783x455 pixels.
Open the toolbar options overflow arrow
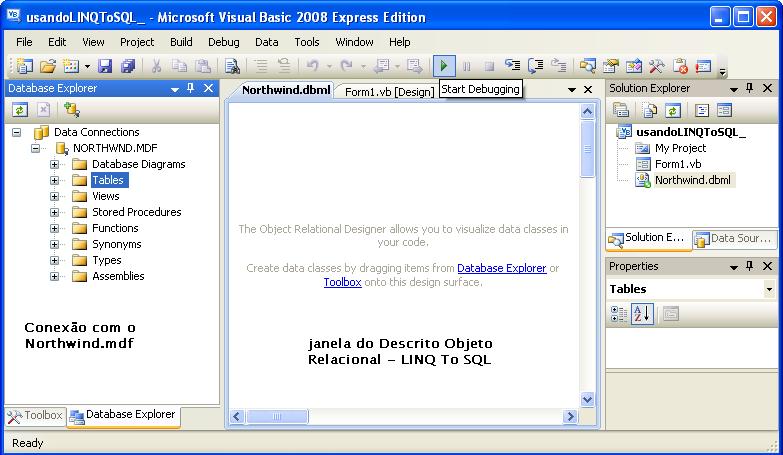[723, 72]
